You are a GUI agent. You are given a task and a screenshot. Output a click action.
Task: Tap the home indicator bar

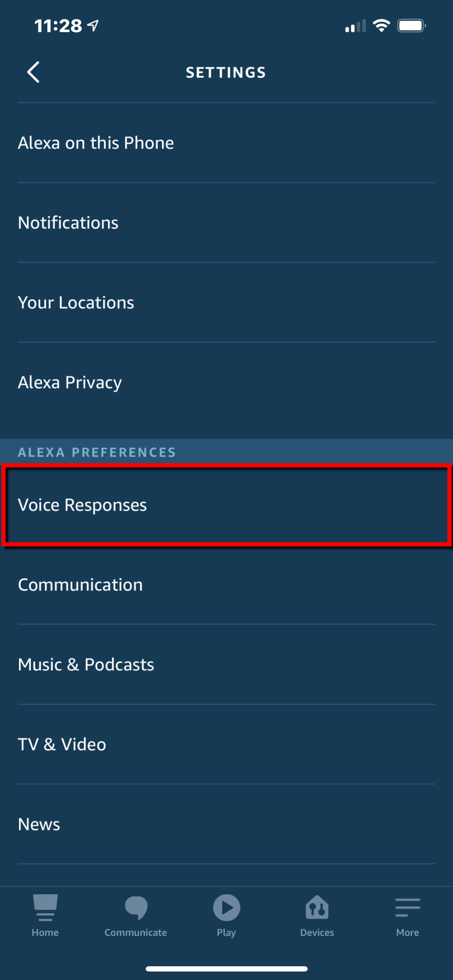click(x=226, y=969)
